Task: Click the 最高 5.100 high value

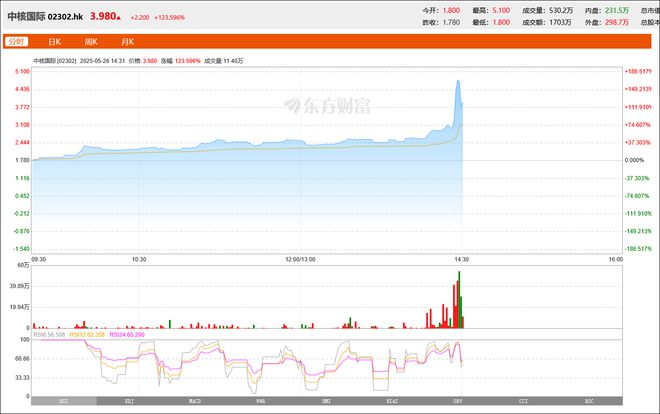Action: 501,10
